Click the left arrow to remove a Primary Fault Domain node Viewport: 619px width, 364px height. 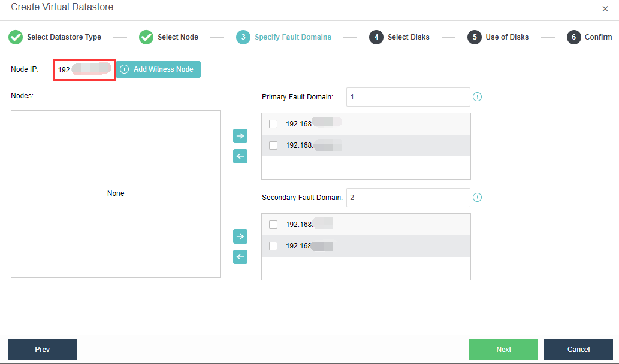click(240, 156)
